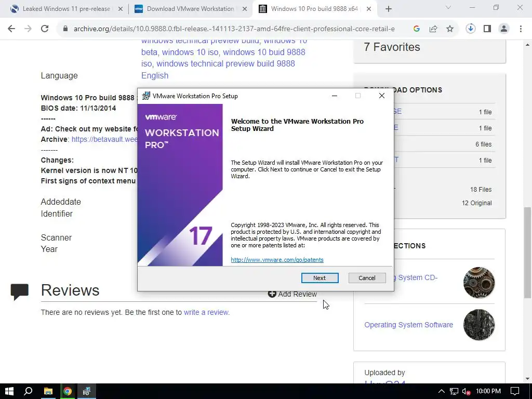Open the betavault archive link
This screenshot has width=532, height=399.
104,139
